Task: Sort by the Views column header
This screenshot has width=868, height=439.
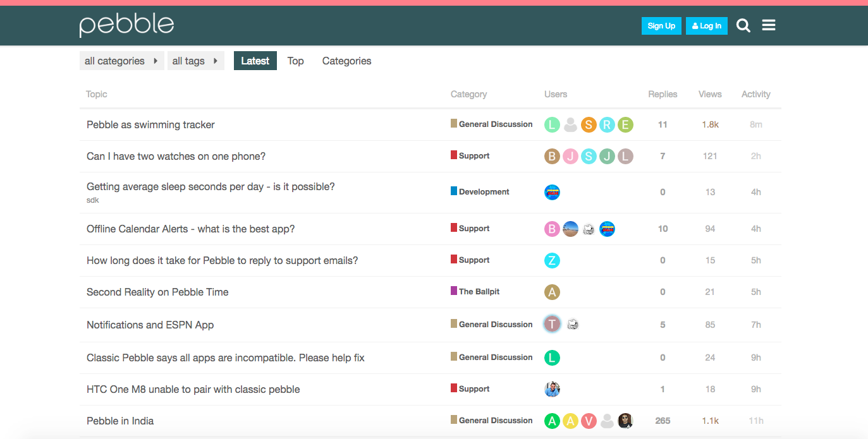Action: tap(710, 94)
